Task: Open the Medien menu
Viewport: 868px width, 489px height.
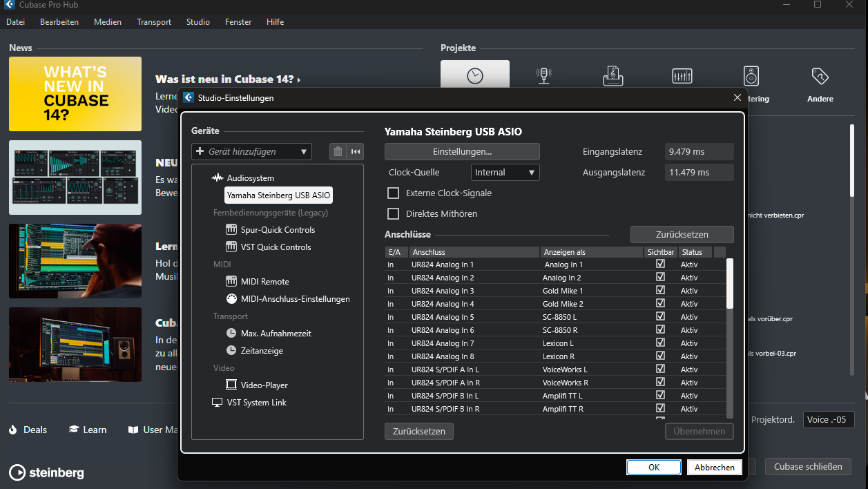Action: (108, 22)
